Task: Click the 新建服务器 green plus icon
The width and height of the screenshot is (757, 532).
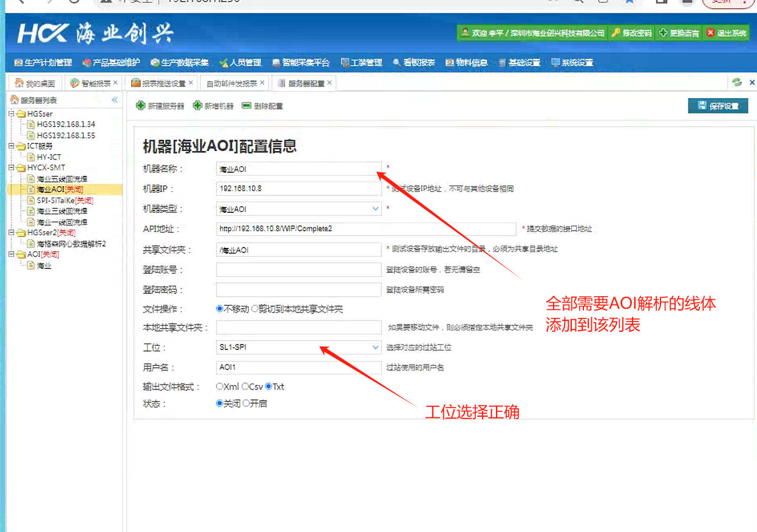Action: (140, 106)
